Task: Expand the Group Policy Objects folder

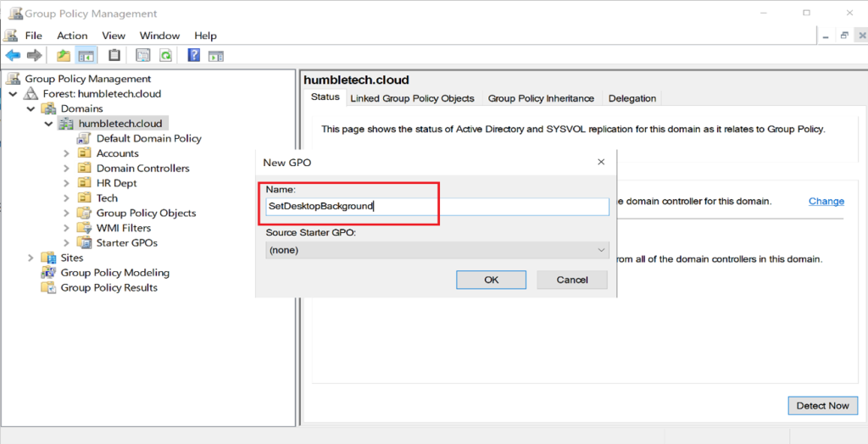Action: tap(67, 214)
